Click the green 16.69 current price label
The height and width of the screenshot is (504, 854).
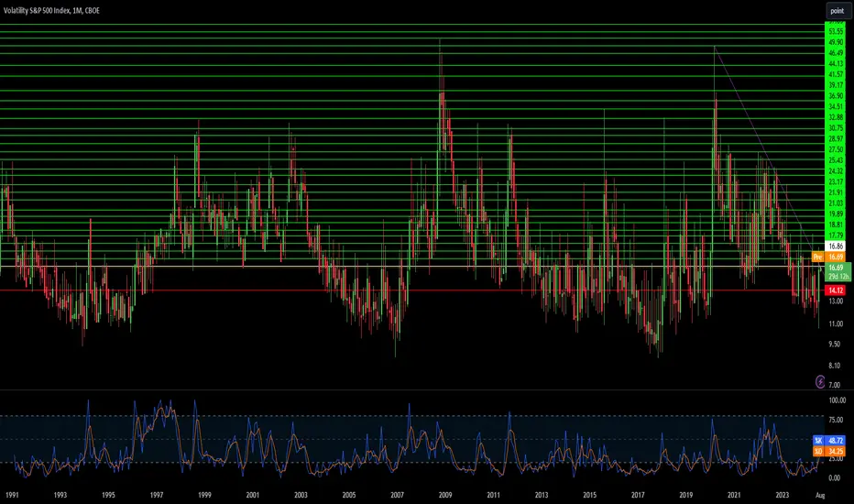[x=838, y=268]
